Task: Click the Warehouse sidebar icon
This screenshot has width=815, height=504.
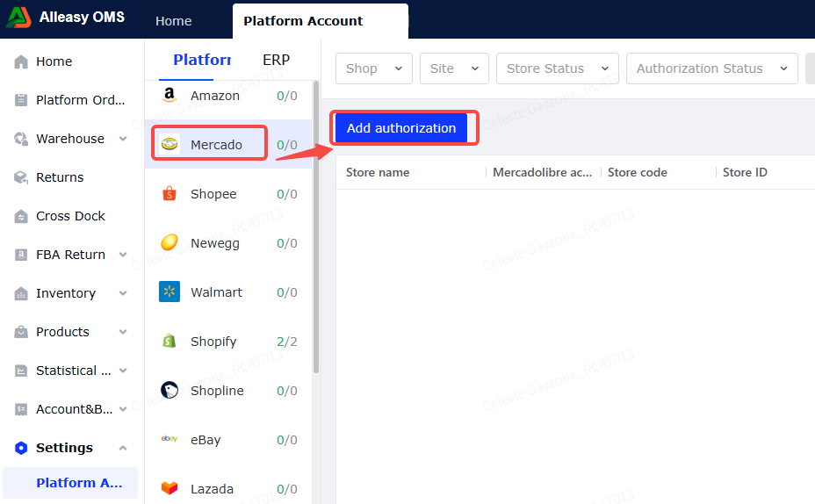Action: click(21, 139)
